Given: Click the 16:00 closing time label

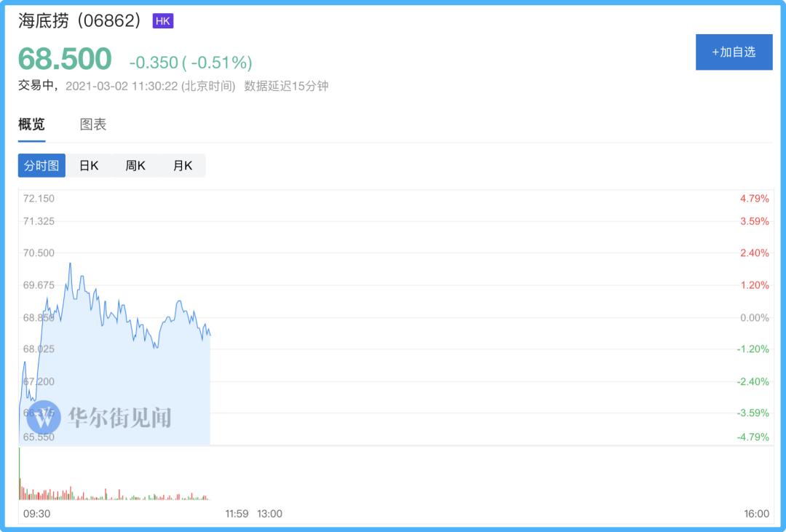Looking at the screenshot, I should tap(756, 514).
